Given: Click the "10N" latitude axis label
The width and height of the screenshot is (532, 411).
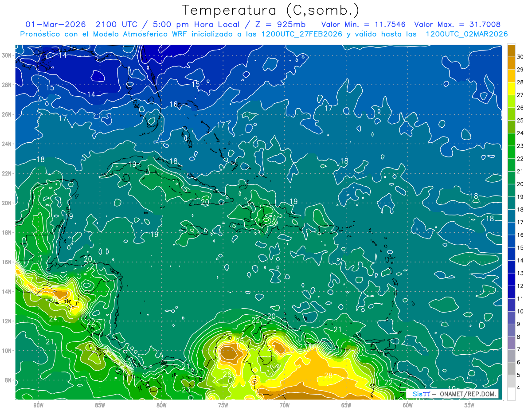Looking at the screenshot, I should click(x=7, y=351).
